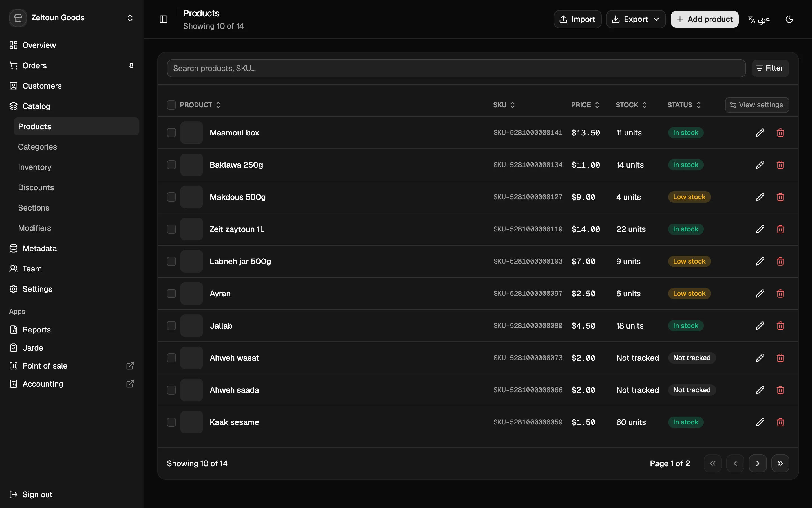
Task: Go to the next page arrow
Action: tap(758, 463)
